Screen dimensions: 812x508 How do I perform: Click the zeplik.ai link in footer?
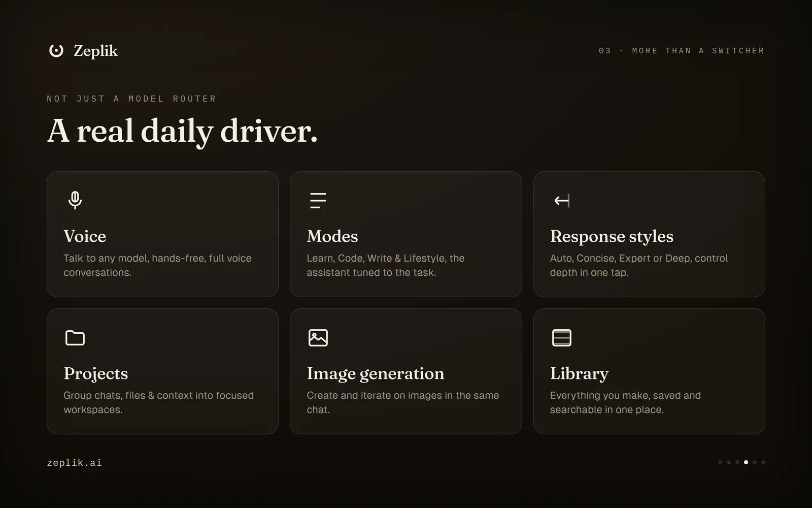74,463
